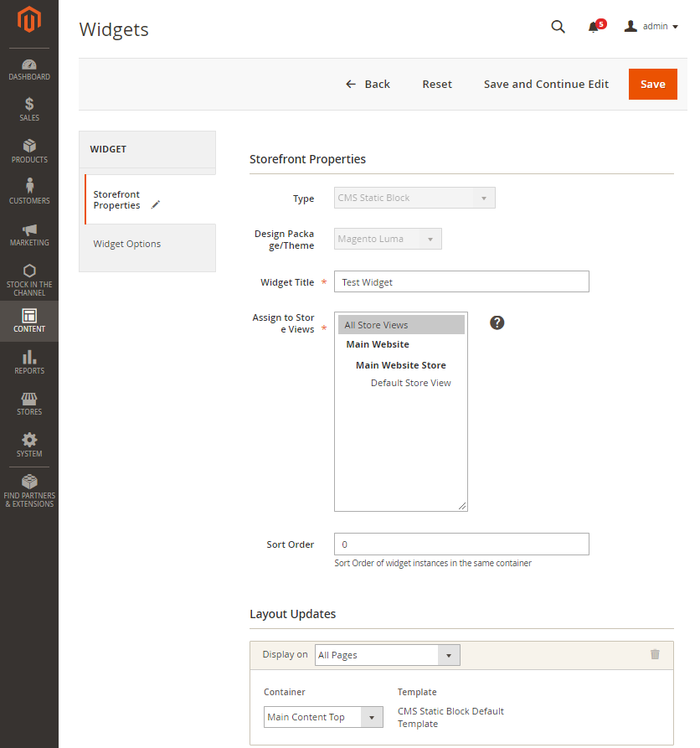Click the orange Save button
The image size is (700, 748).
tap(652, 84)
